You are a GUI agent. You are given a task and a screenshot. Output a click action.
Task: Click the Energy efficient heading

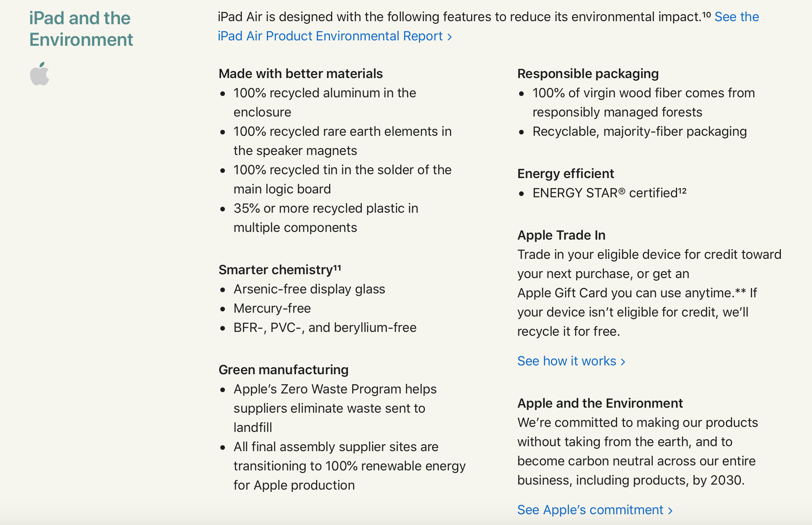(x=566, y=174)
